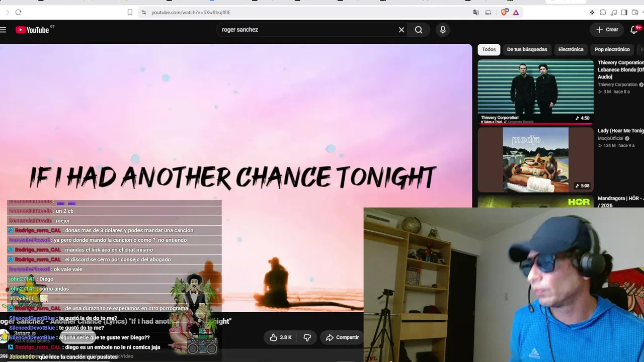Viewport: 644px width, 362px height.
Task: Open the translate page icon
Action: coord(476,12)
